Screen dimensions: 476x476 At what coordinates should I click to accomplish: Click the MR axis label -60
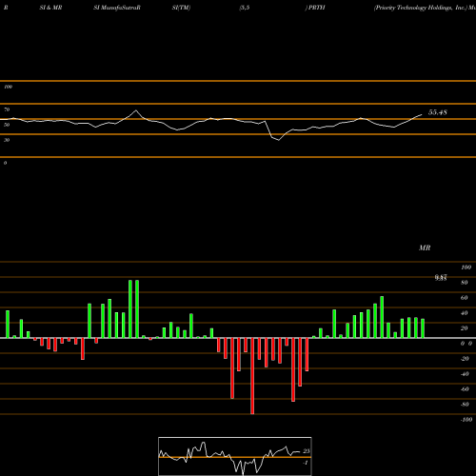(x=465, y=389)
